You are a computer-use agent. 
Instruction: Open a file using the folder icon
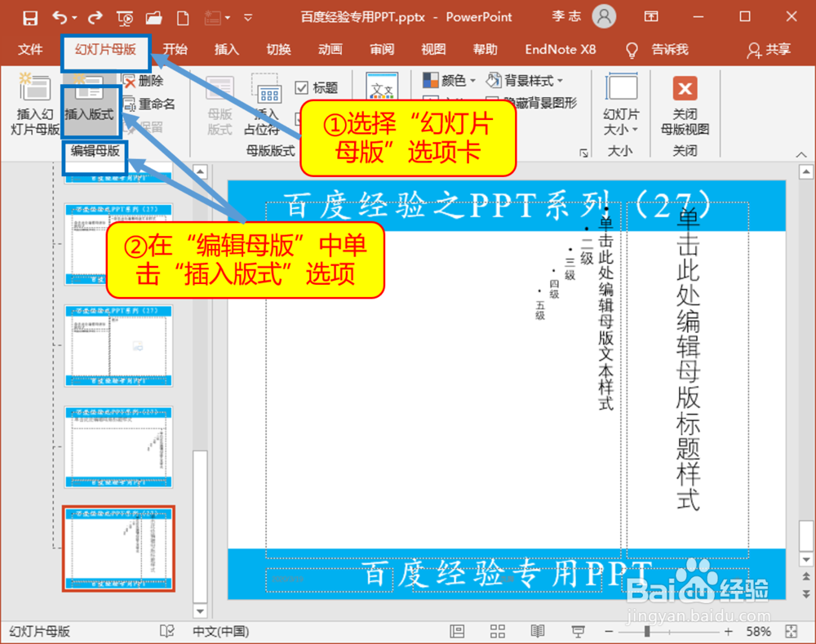[153, 19]
